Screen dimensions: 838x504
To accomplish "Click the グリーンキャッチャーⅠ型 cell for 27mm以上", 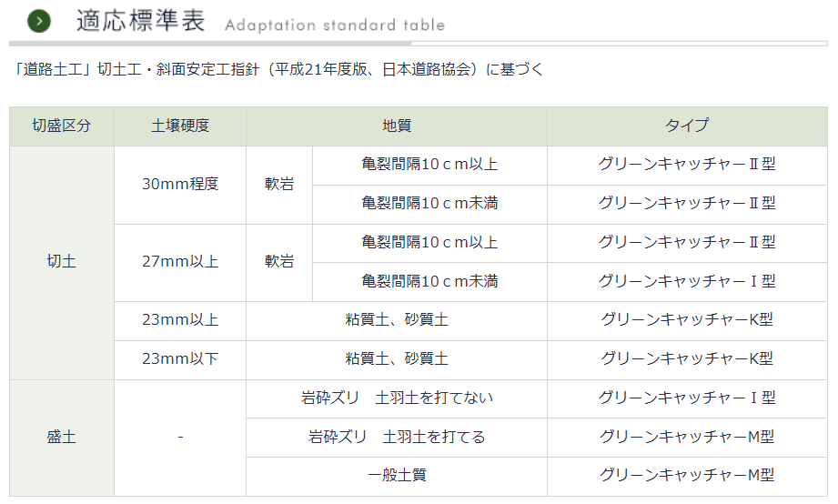I will click(687, 282).
